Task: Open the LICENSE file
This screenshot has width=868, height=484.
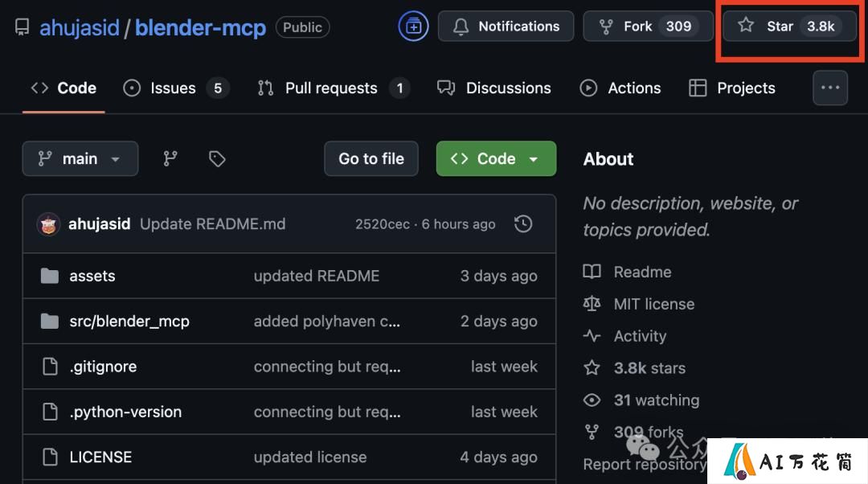Action: coord(100,457)
